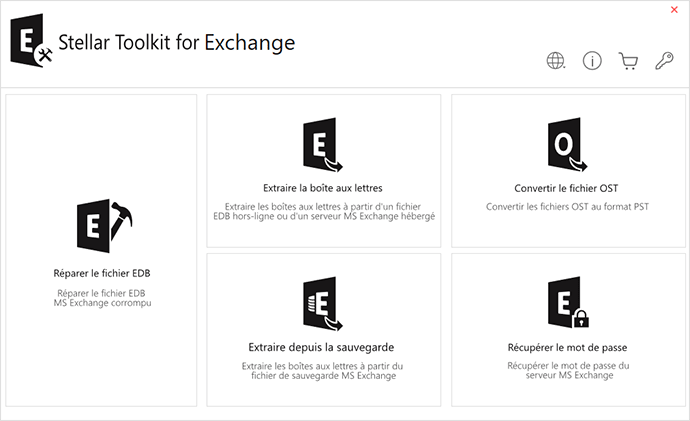Click the "Convertir les fichiers OST au format PST" text

tap(567, 207)
